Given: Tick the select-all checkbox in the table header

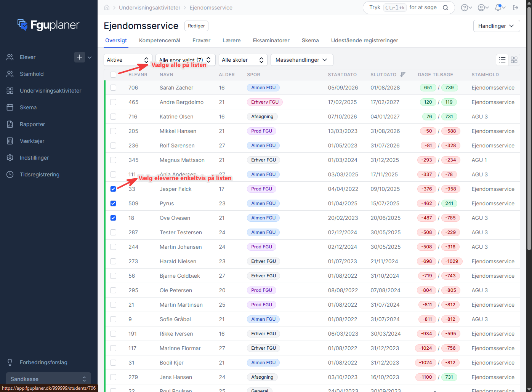Looking at the screenshot, I should (x=113, y=75).
